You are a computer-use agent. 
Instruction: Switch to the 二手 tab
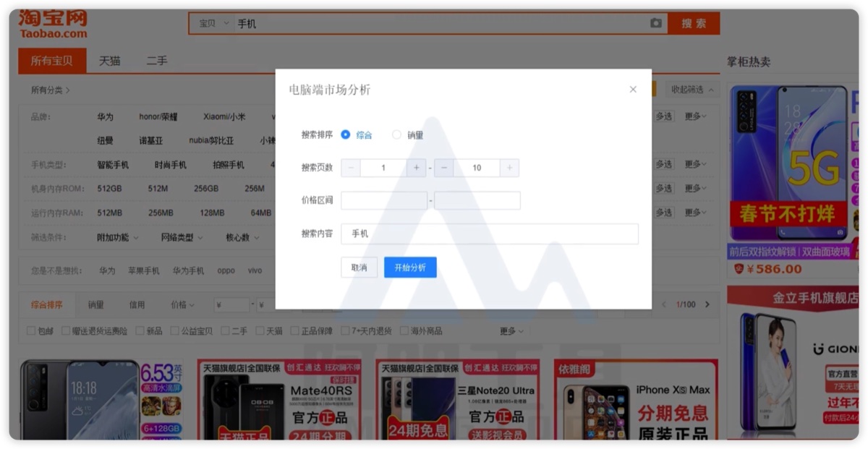(157, 61)
